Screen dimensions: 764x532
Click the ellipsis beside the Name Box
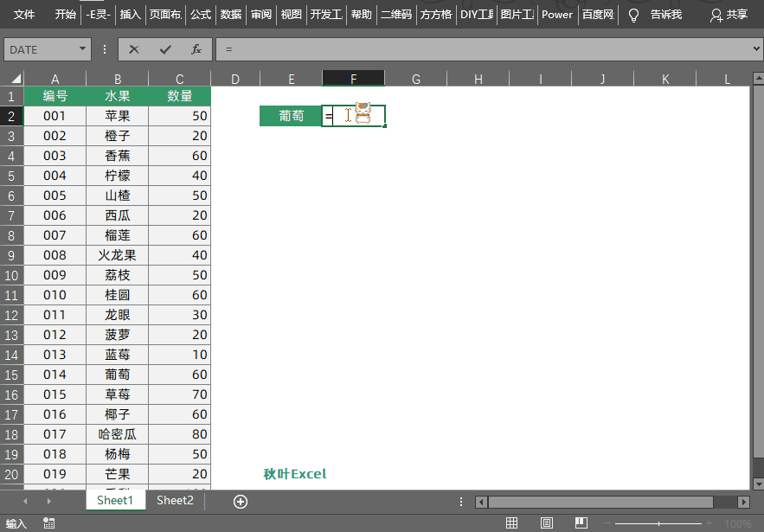pos(105,49)
